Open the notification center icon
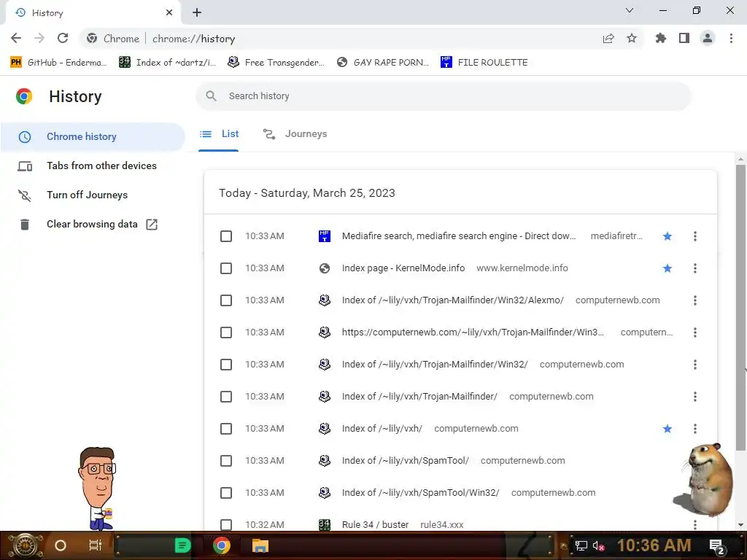This screenshot has height=560, width=747. click(717, 546)
